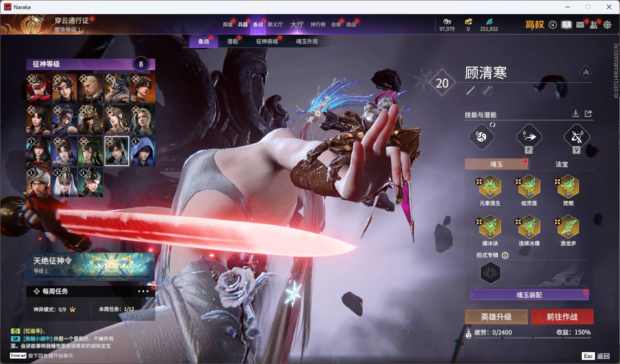Screen dimensions: 620x364
Task: Select the 焚燃 soul jade
Action: [568, 187]
